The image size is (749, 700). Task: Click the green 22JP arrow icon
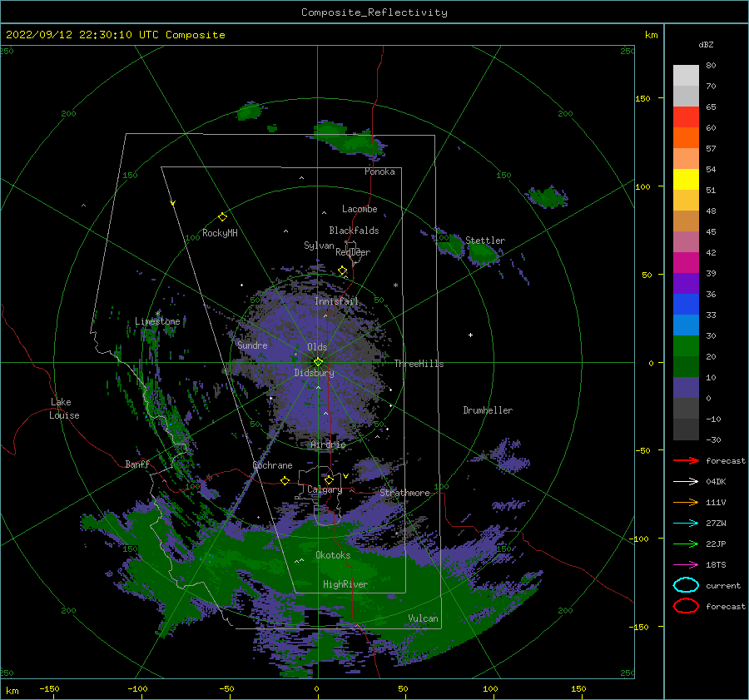tap(686, 544)
